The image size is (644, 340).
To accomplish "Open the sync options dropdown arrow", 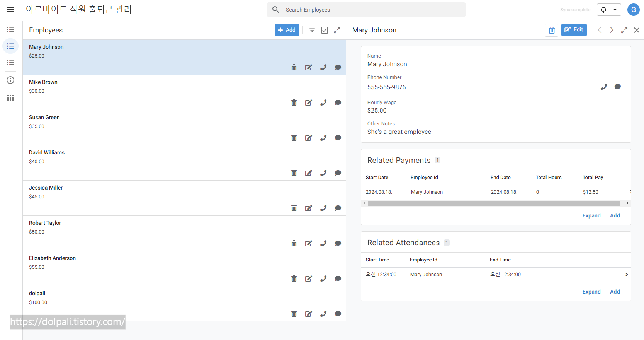I will click(x=615, y=10).
